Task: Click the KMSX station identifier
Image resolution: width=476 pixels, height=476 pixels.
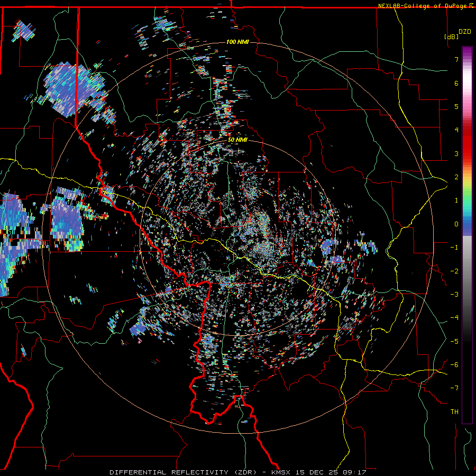Action: click(281, 472)
